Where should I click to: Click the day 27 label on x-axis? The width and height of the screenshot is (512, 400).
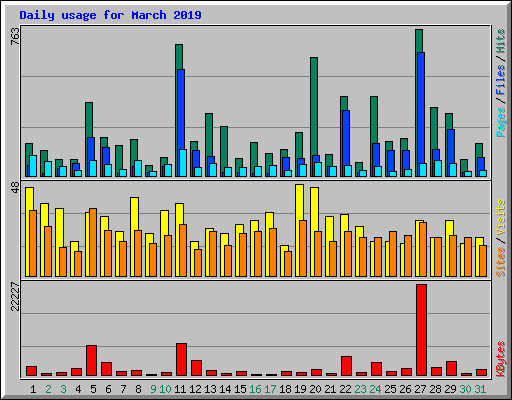click(x=421, y=389)
